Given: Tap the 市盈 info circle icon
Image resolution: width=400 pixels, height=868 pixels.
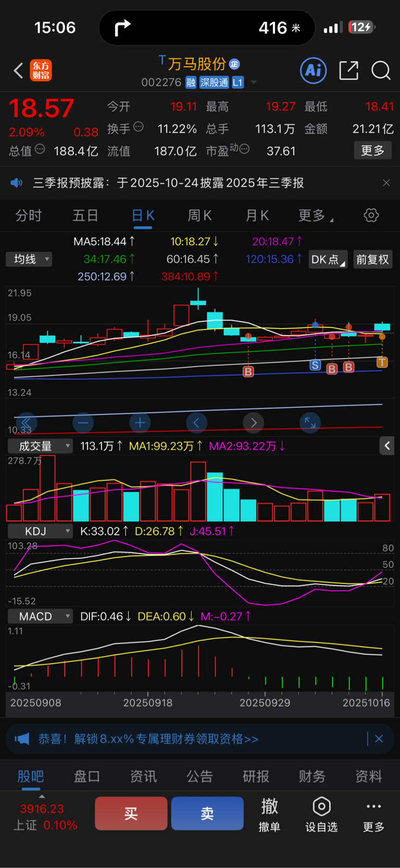Looking at the screenshot, I should point(244,149).
